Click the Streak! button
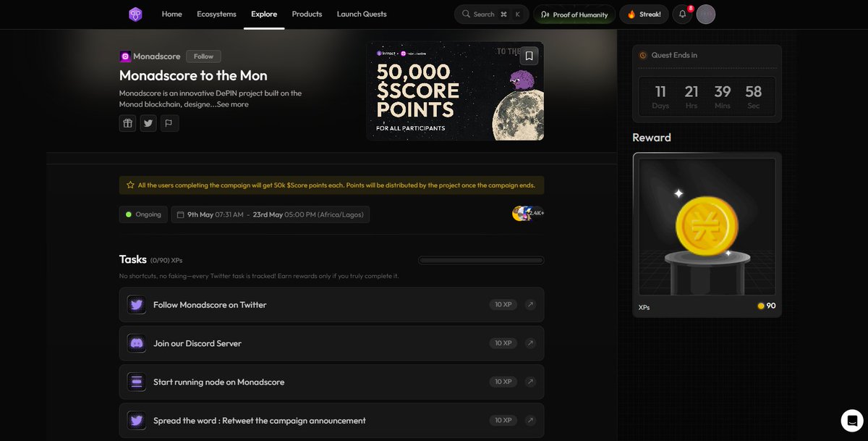This screenshot has width=868, height=441. pos(644,14)
